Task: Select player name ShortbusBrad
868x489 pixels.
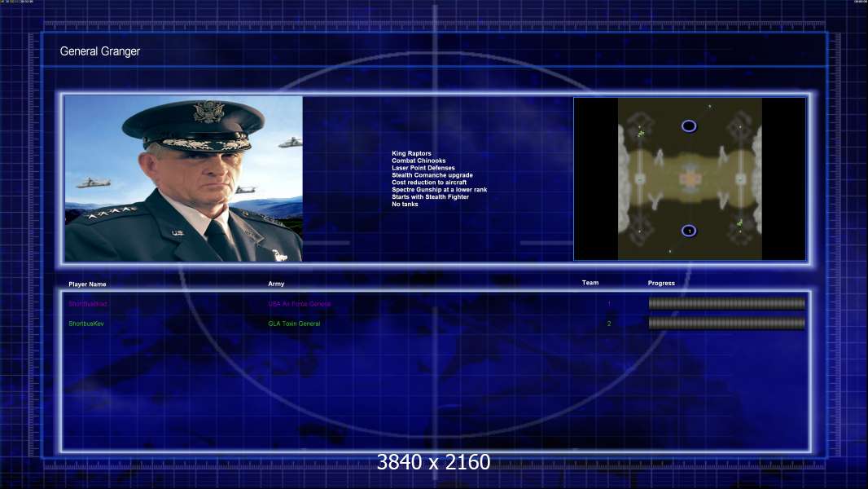Action: [88, 304]
